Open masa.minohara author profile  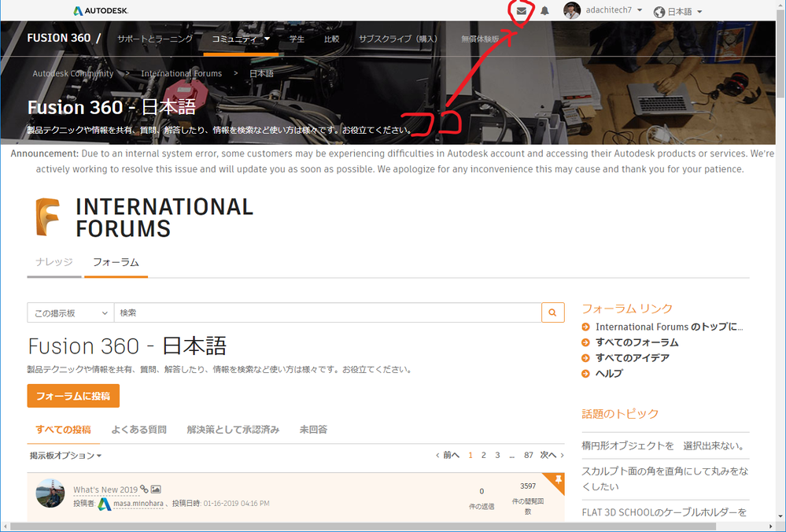[x=138, y=504]
